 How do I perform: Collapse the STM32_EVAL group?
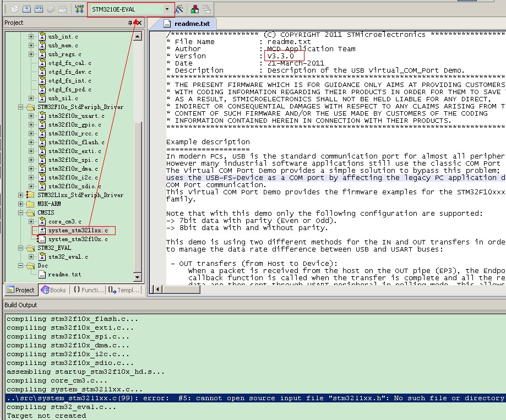coord(21,248)
